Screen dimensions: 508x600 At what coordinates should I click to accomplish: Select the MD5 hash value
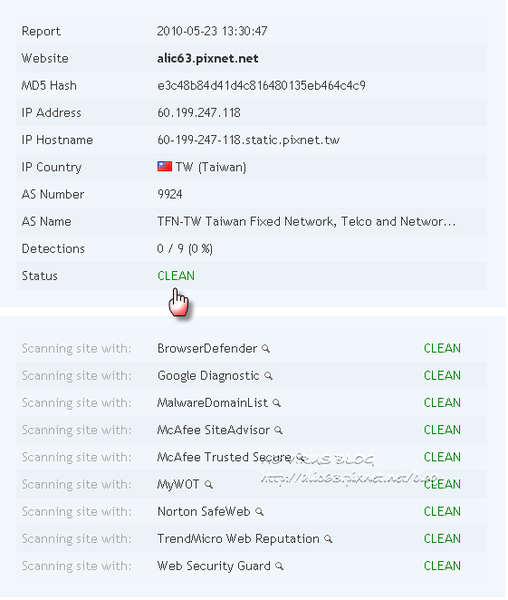coord(262,86)
